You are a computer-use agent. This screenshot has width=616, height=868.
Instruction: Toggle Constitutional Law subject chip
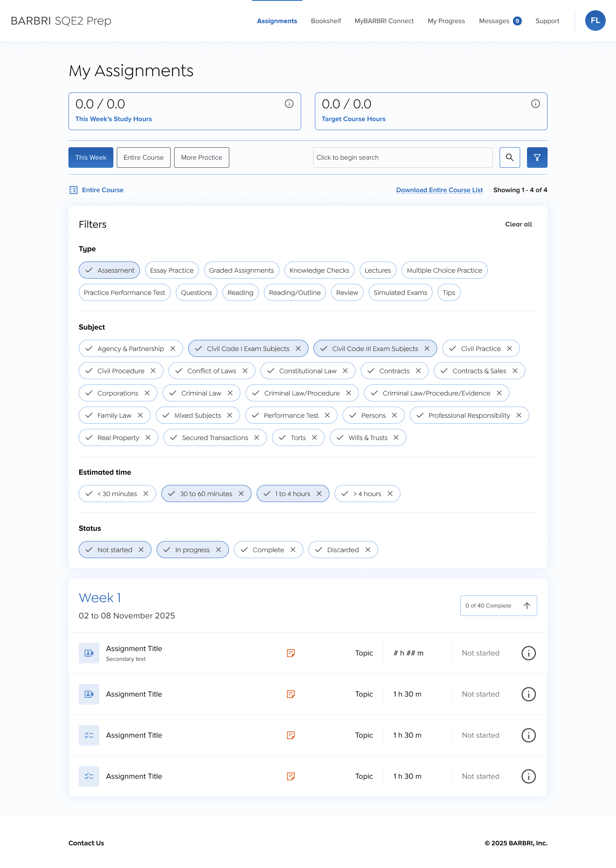click(308, 371)
